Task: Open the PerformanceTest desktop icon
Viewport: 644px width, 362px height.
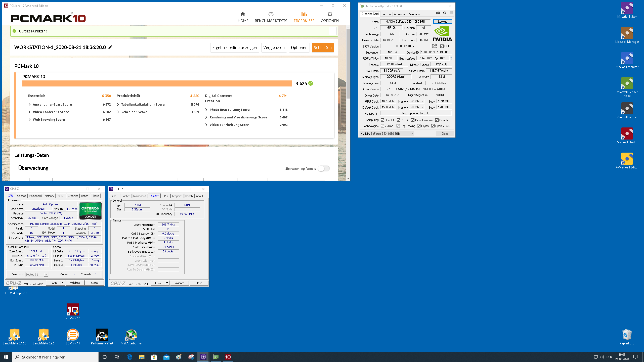Action: coord(102,337)
